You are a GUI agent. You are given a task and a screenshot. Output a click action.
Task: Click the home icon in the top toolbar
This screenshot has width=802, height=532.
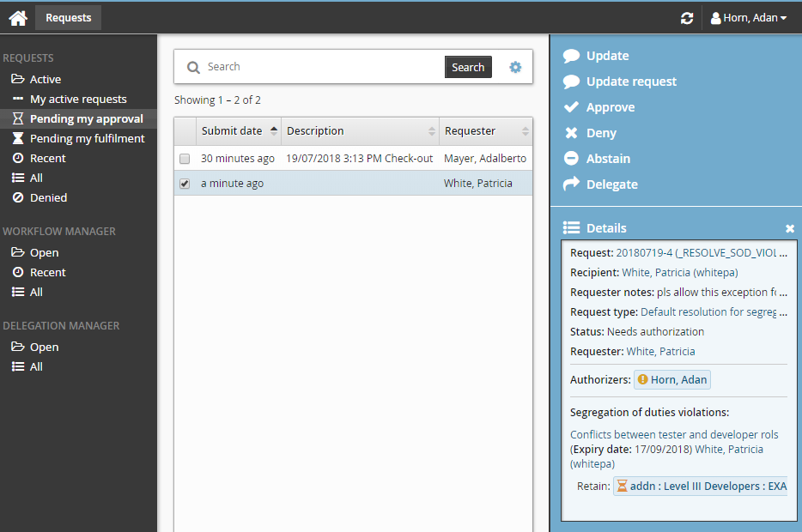click(x=17, y=17)
